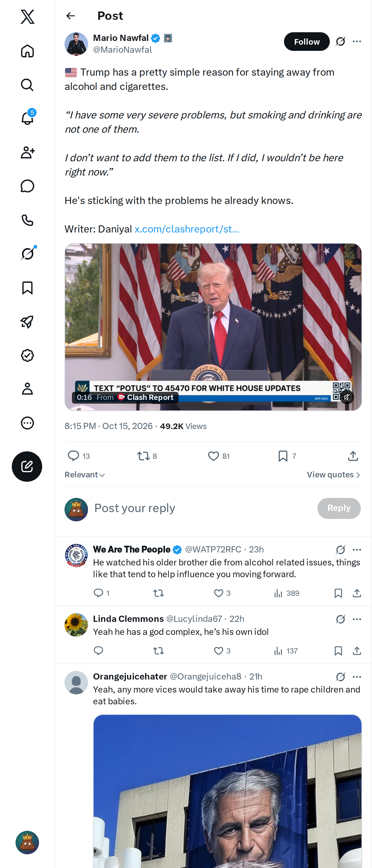This screenshot has height=868, width=372.
Task: Open Communities people icon in sidebar
Action: pyautogui.click(x=27, y=152)
